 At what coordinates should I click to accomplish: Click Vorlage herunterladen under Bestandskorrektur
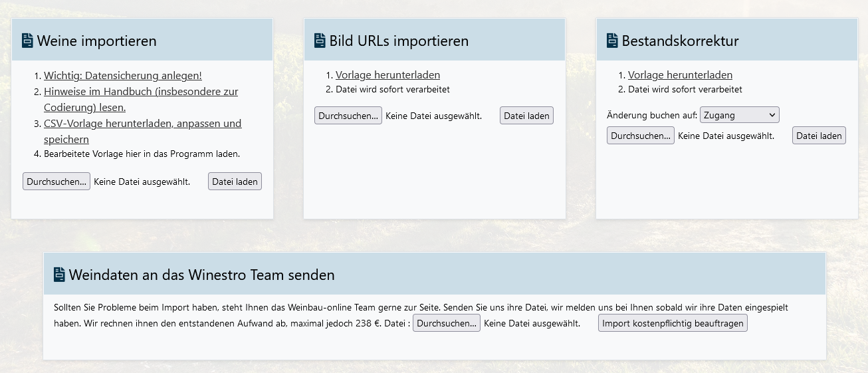pos(680,75)
